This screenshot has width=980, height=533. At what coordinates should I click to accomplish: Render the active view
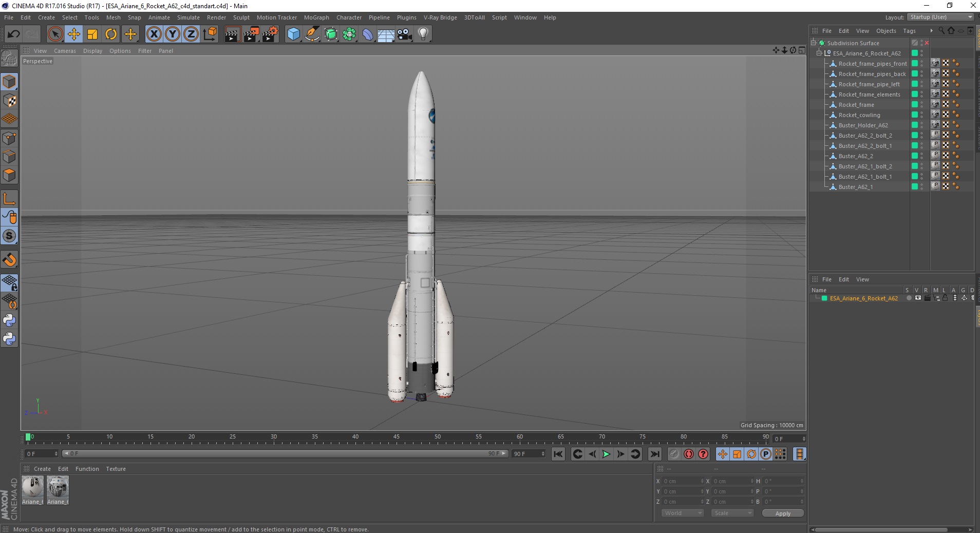pos(232,34)
